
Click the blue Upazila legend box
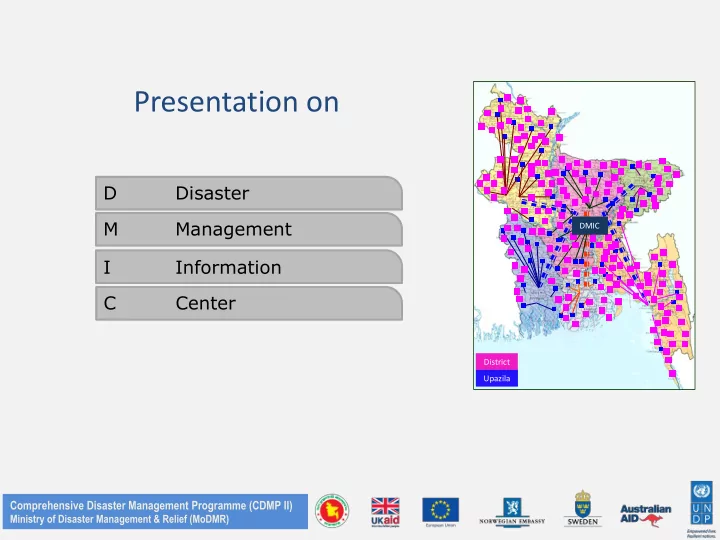point(496,378)
